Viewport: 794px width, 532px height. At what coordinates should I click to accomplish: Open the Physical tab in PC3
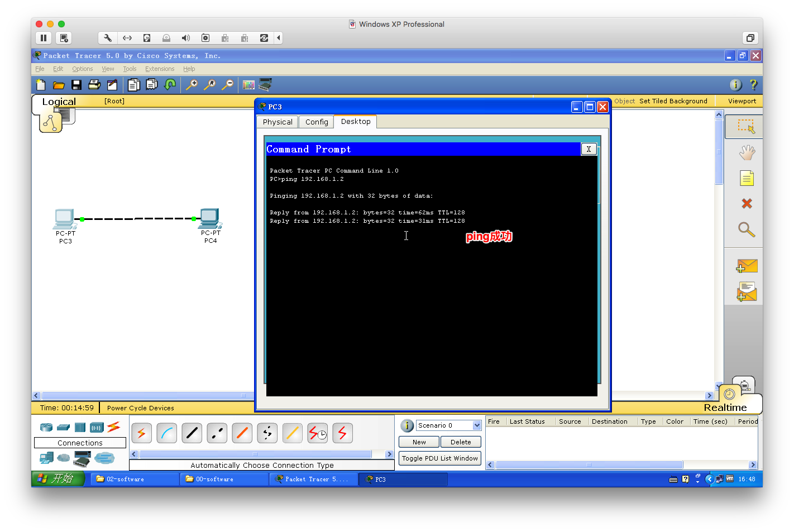pos(278,122)
